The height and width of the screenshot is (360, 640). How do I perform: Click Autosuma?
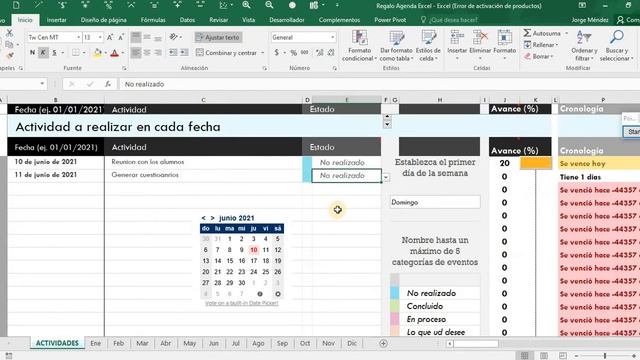point(542,33)
